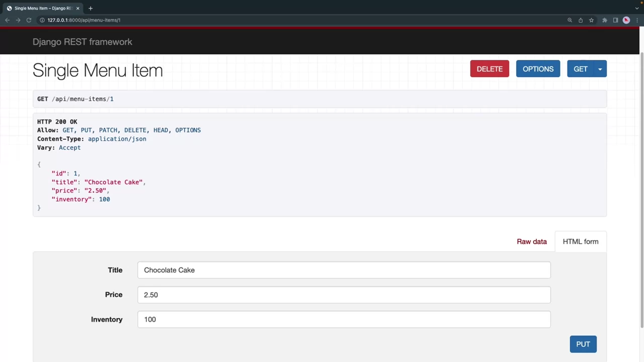Click the "HTTP 200 OK" status text
Viewport: 644px width, 362px height.
57,122
